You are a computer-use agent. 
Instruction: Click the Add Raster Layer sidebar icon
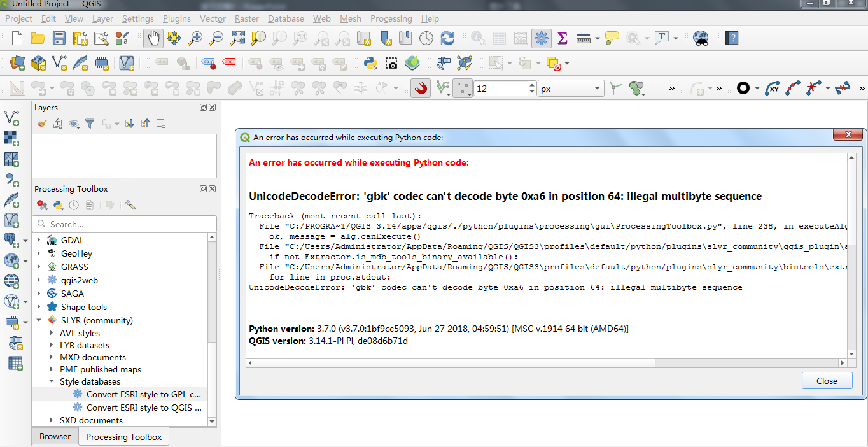(11, 139)
